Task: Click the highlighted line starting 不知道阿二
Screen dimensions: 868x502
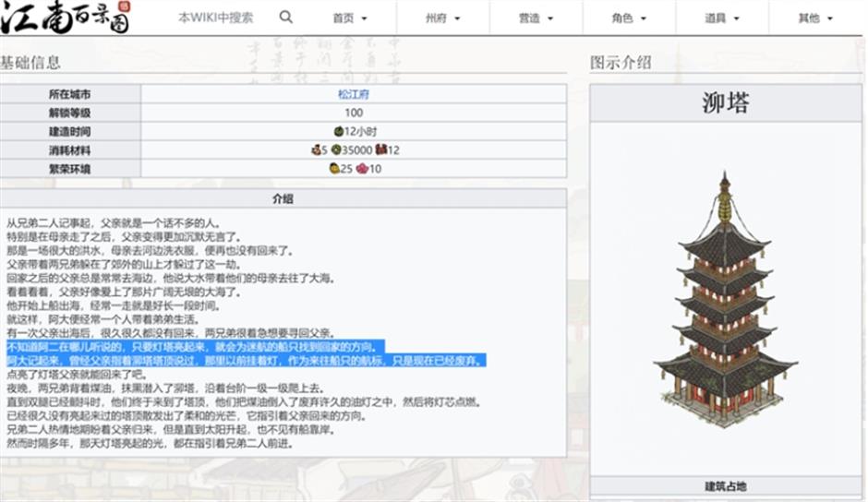Action: 196,347
